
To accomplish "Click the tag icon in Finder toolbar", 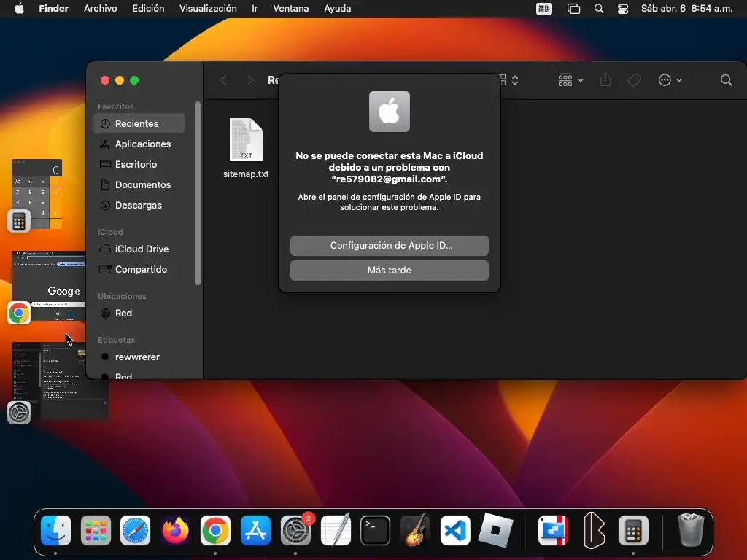I will coord(634,80).
